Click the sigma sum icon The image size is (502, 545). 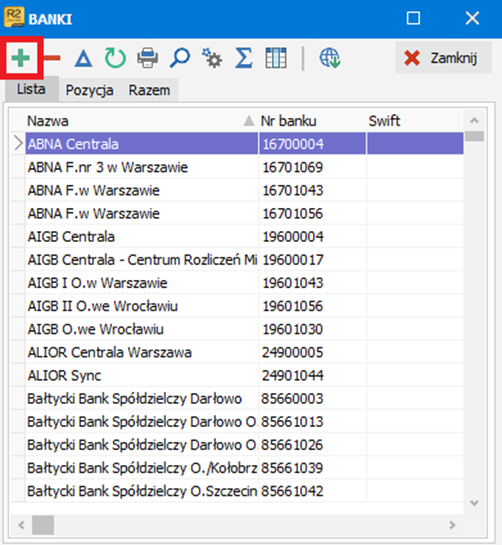(244, 58)
